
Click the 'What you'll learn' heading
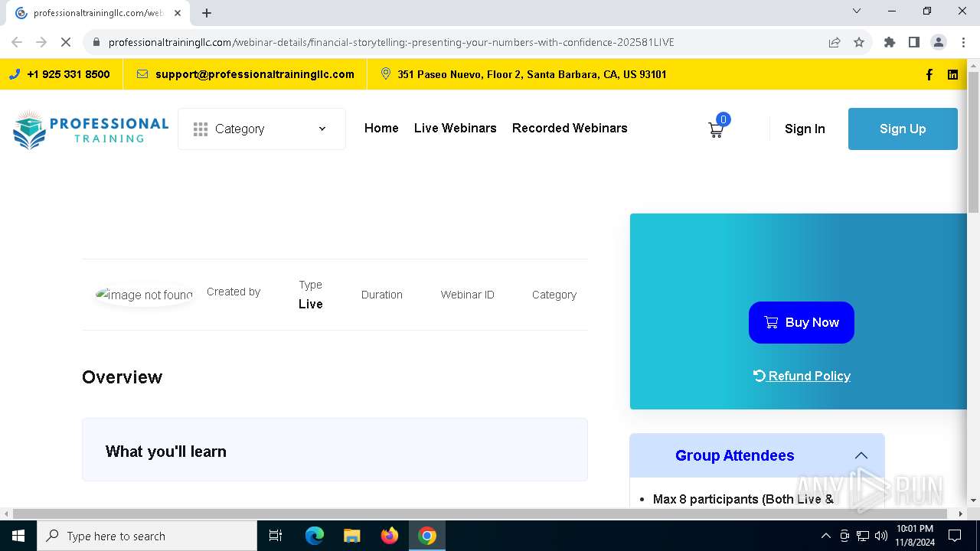166,452
